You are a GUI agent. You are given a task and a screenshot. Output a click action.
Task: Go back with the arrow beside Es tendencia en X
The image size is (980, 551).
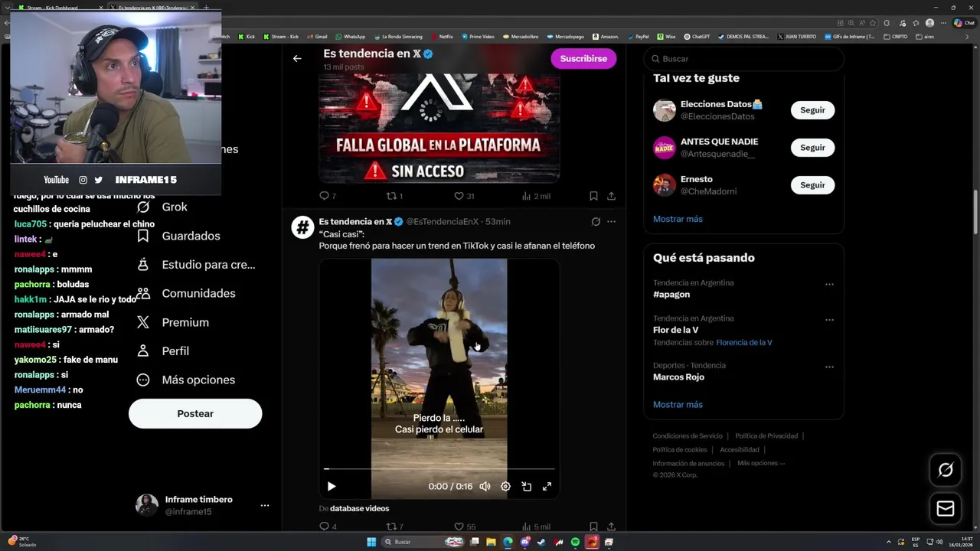tap(297, 58)
